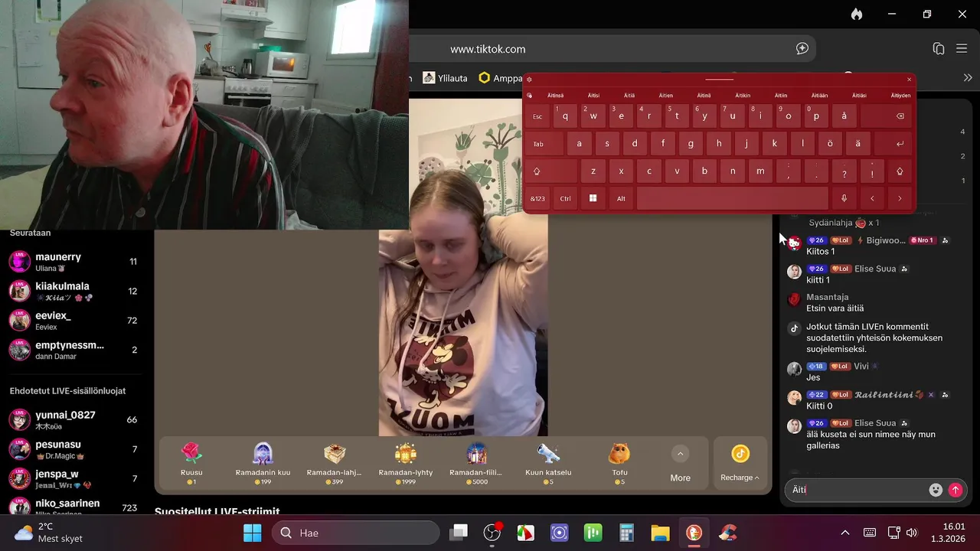Screen dimensions: 980x551
Task: Close the touch keyboard
Action: [909, 79]
